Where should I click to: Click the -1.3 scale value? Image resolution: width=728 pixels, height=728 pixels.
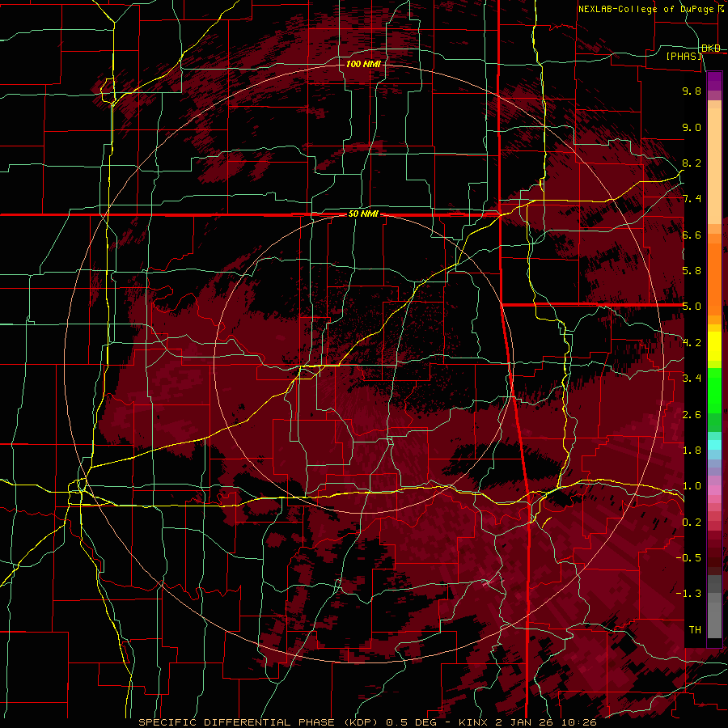pos(688,594)
